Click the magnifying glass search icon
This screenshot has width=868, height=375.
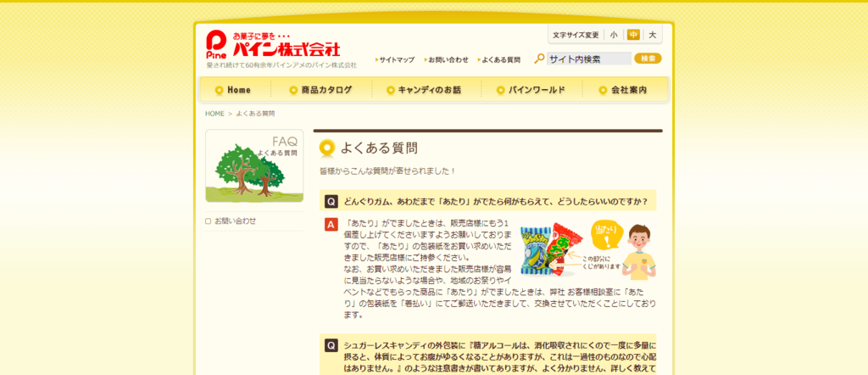[539, 59]
